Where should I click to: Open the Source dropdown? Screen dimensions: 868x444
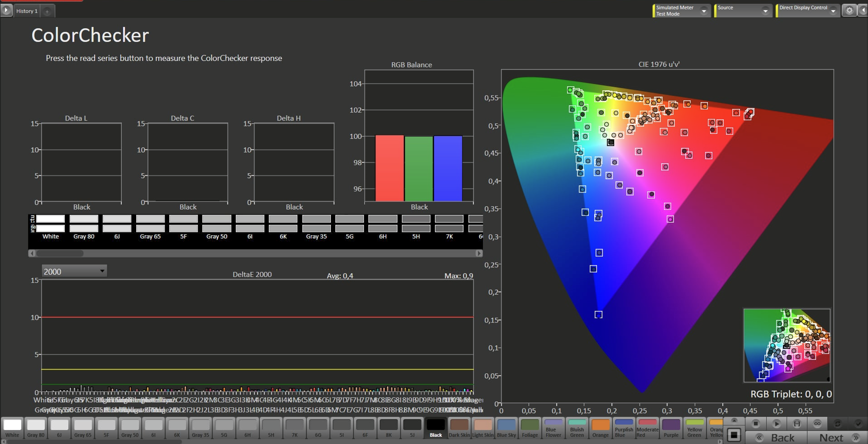coord(765,11)
